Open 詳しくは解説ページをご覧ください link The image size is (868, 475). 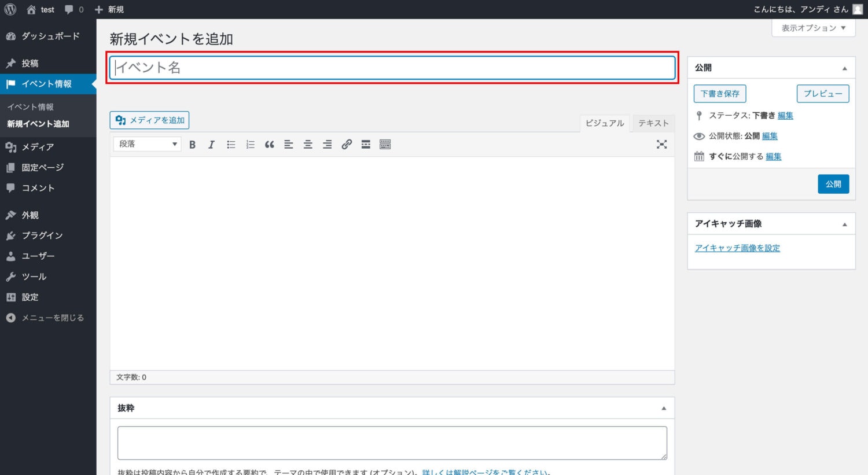pos(486,472)
